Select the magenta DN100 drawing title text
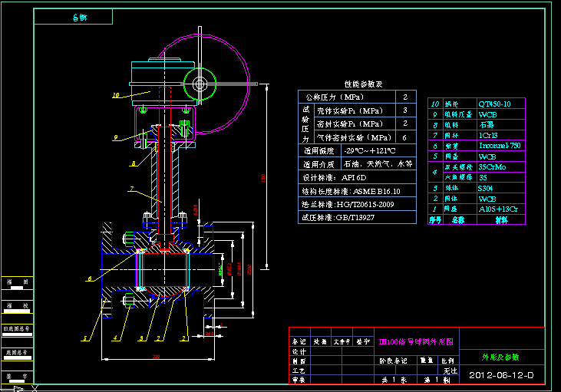This screenshot has height=392, width=561. pyautogui.click(x=416, y=342)
